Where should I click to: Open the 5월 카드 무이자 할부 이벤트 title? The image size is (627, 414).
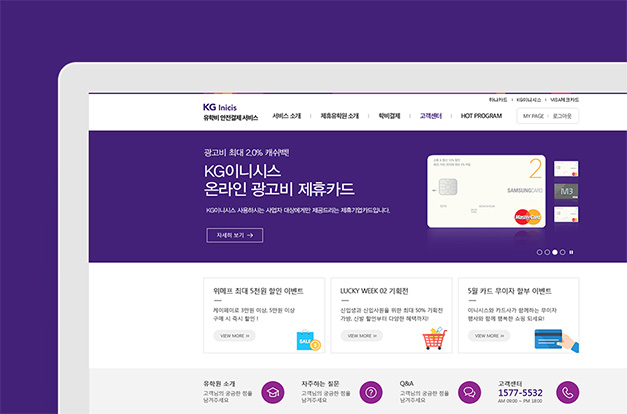click(509, 291)
